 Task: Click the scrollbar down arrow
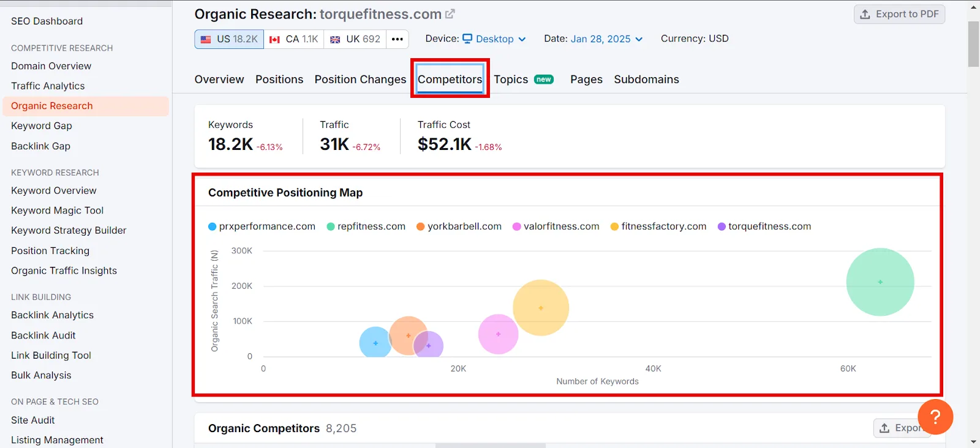(973, 441)
